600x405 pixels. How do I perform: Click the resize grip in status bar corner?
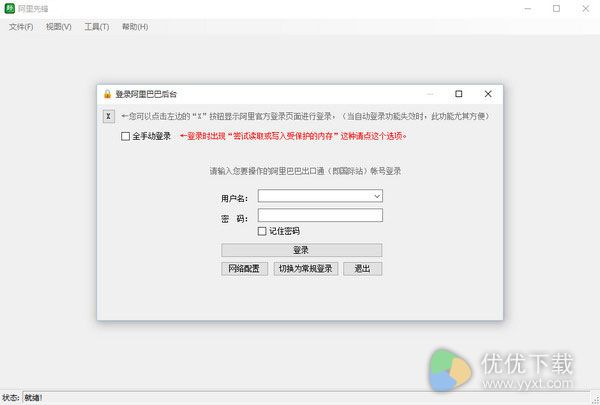596,400
